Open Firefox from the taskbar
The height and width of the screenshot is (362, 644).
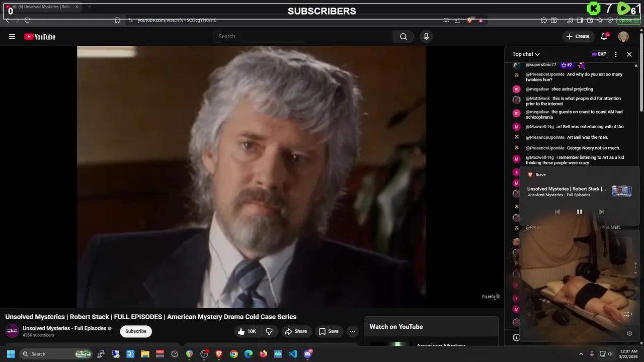263,354
